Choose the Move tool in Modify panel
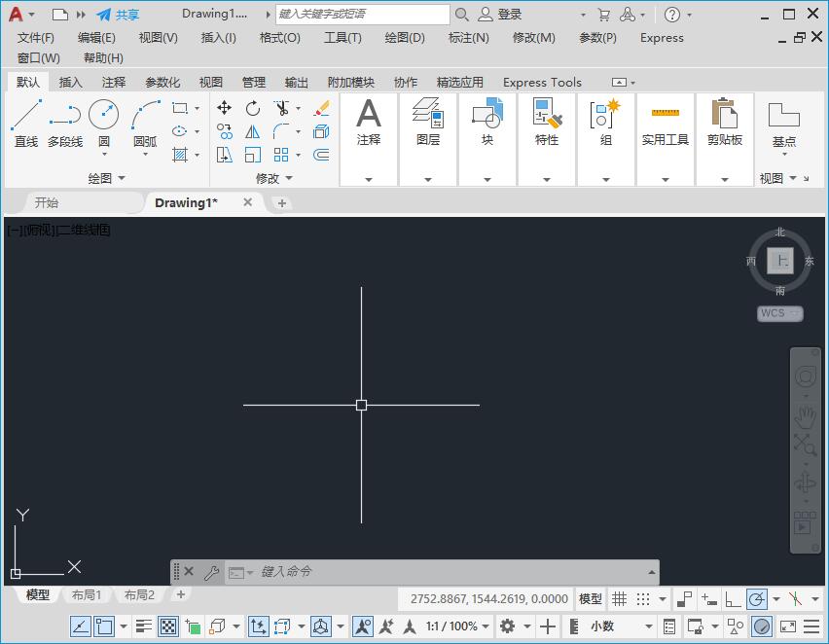The image size is (829, 644). (x=225, y=108)
